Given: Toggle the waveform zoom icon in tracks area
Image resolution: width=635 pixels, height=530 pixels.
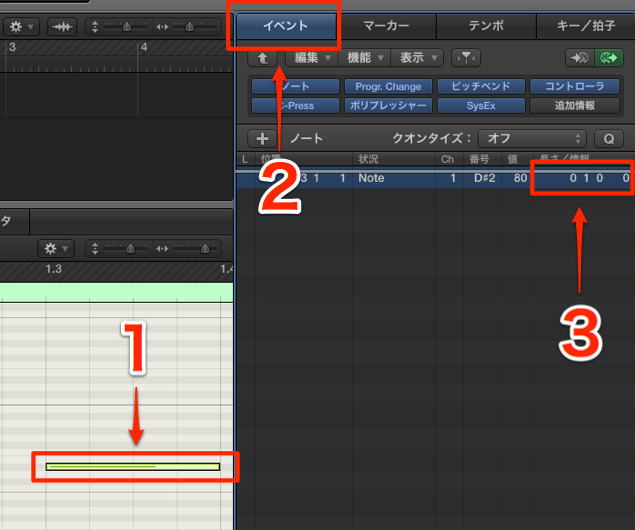Looking at the screenshot, I should (62, 27).
